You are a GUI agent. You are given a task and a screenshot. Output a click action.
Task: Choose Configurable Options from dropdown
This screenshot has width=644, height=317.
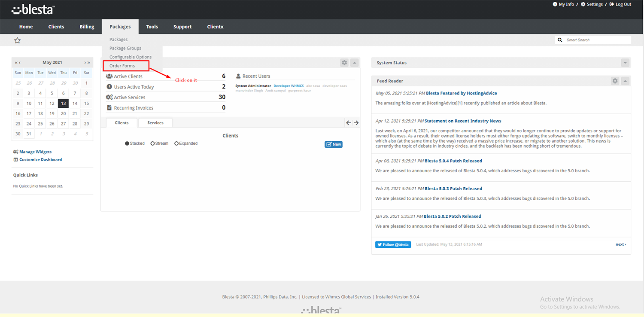tap(131, 57)
